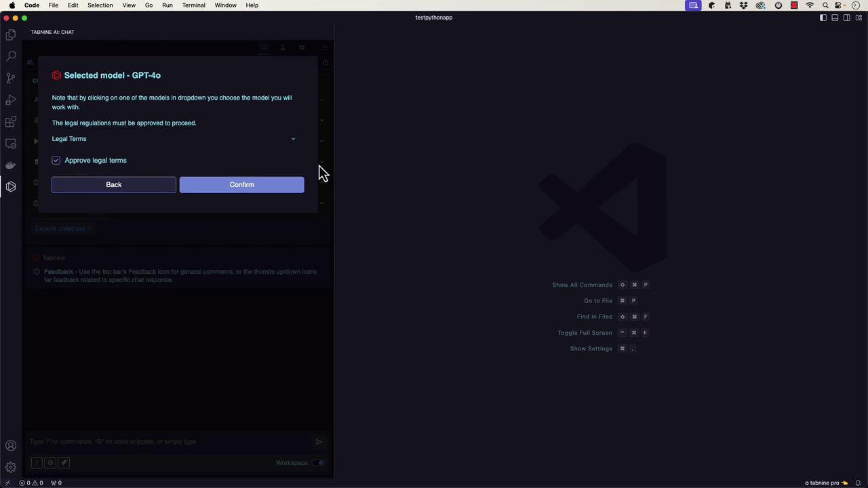
Task: Click the Show Settings hint
Action: click(591, 349)
